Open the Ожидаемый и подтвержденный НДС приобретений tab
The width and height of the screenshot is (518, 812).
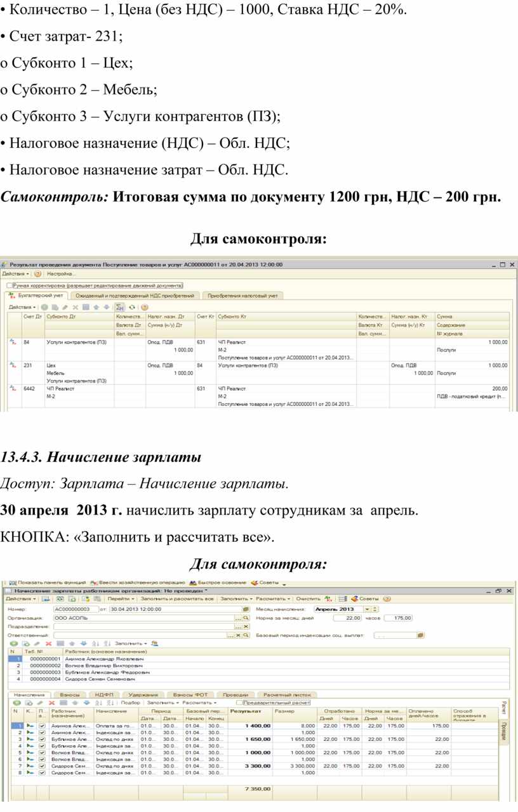coord(135,296)
